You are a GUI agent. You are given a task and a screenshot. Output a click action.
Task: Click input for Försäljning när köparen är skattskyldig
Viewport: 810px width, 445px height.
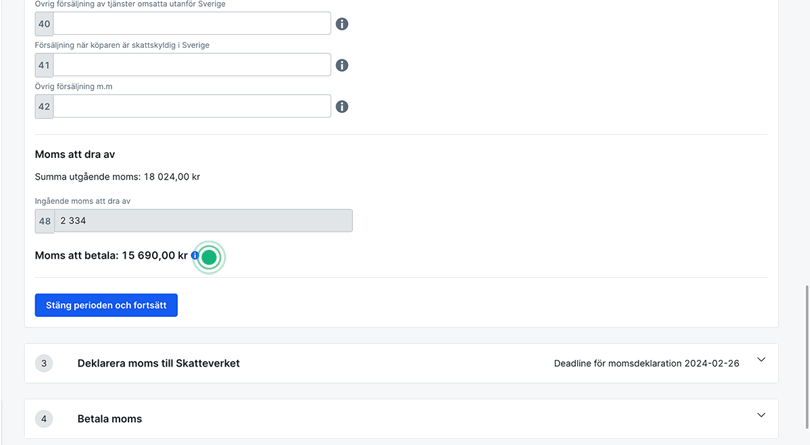tap(192, 65)
